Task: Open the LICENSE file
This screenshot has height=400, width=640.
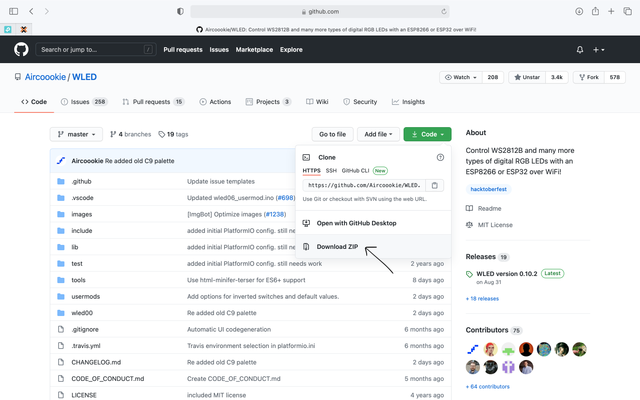Action: coord(84,395)
